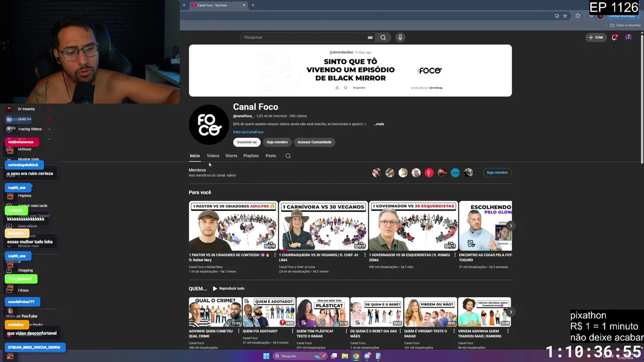644x362 pixels.
Task: Show next videos in Para você row
Action: pyautogui.click(x=510, y=226)
